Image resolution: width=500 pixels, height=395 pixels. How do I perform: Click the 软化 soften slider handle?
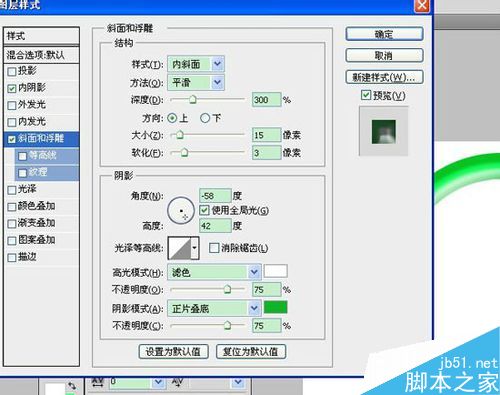184,153
